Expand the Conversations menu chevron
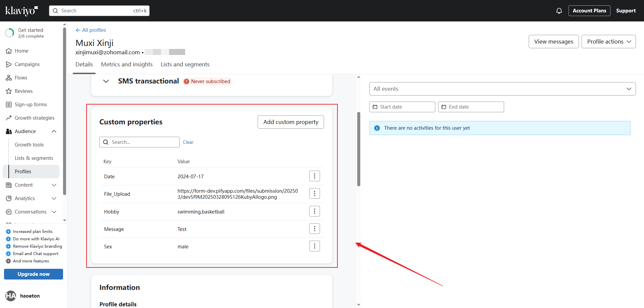This screenshot has width=644, height=308. (x=54, y=212)
